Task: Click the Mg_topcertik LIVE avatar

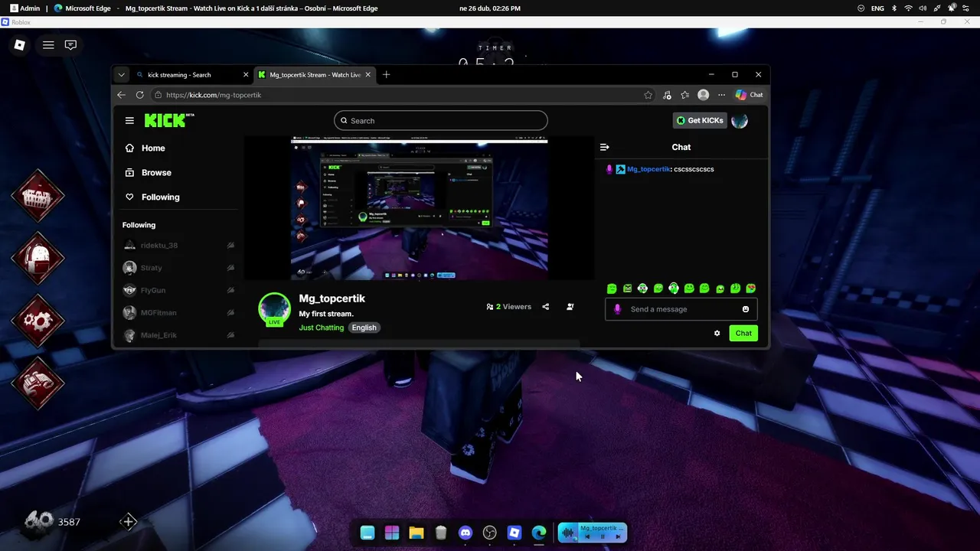Action: coord(274,308)
